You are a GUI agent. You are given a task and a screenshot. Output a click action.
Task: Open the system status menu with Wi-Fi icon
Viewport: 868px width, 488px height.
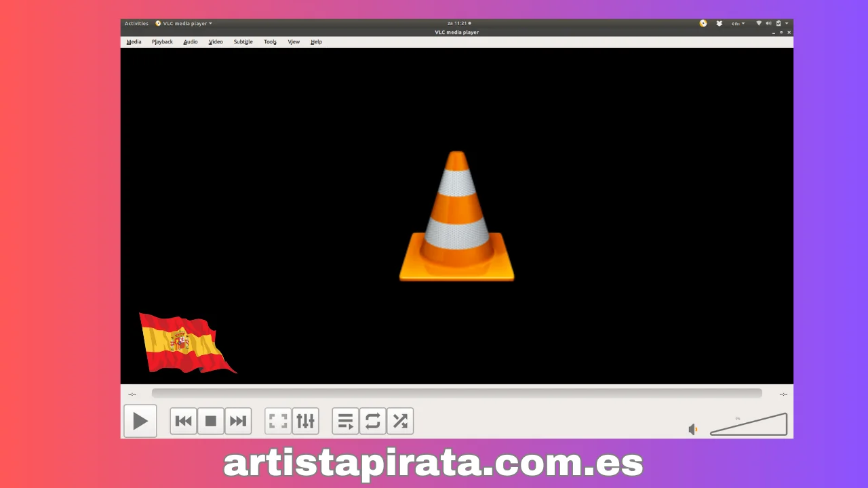tap(772, 23)
